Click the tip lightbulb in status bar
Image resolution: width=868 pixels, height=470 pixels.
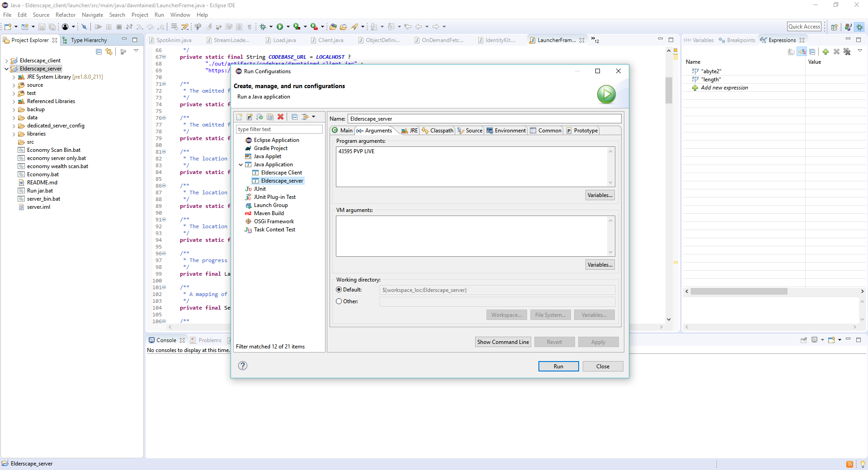coord(862,464)
